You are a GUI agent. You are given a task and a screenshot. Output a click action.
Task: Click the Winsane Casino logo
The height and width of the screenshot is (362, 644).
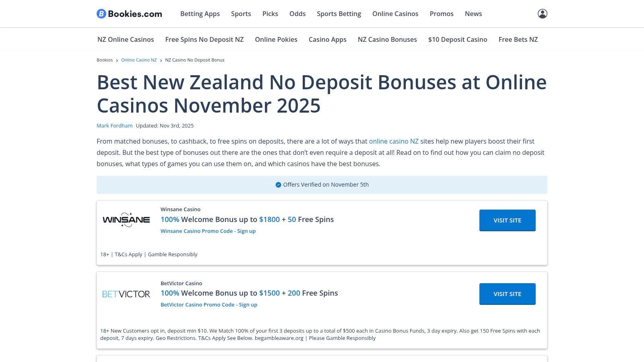(126, 220)
